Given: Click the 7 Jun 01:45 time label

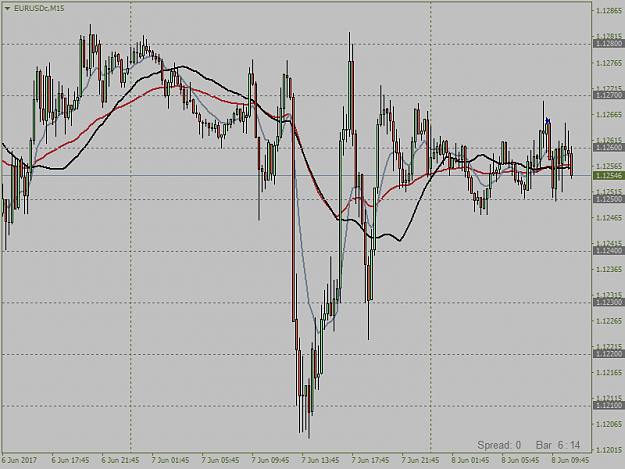Looking at the screenshot, I should (170, 460).
